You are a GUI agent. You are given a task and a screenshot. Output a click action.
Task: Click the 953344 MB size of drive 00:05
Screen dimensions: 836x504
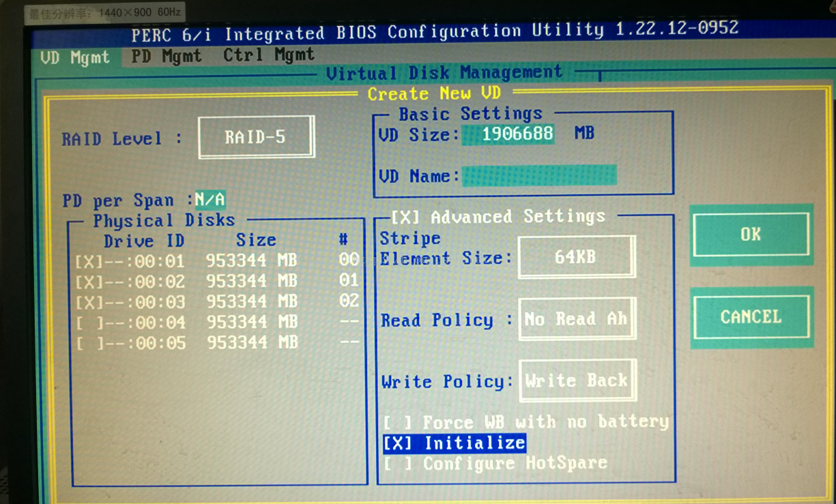pyautogui.click(x=252, y=342)
